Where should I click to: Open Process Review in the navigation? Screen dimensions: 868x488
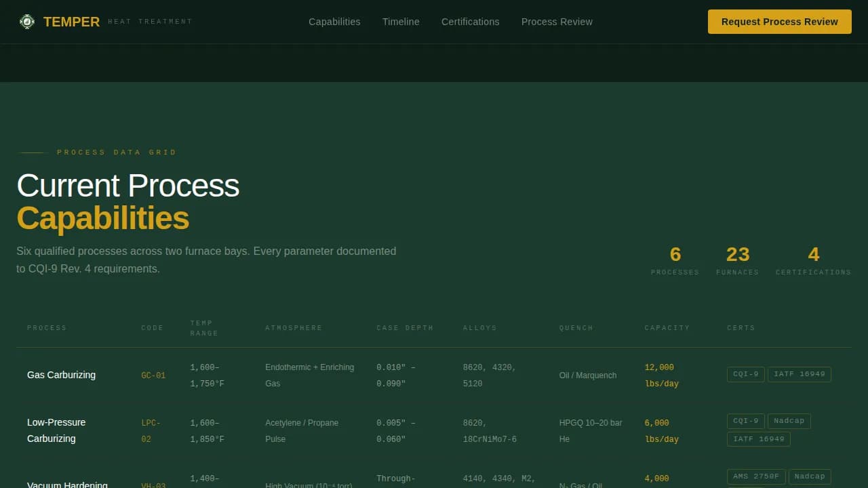click(557, 22)
